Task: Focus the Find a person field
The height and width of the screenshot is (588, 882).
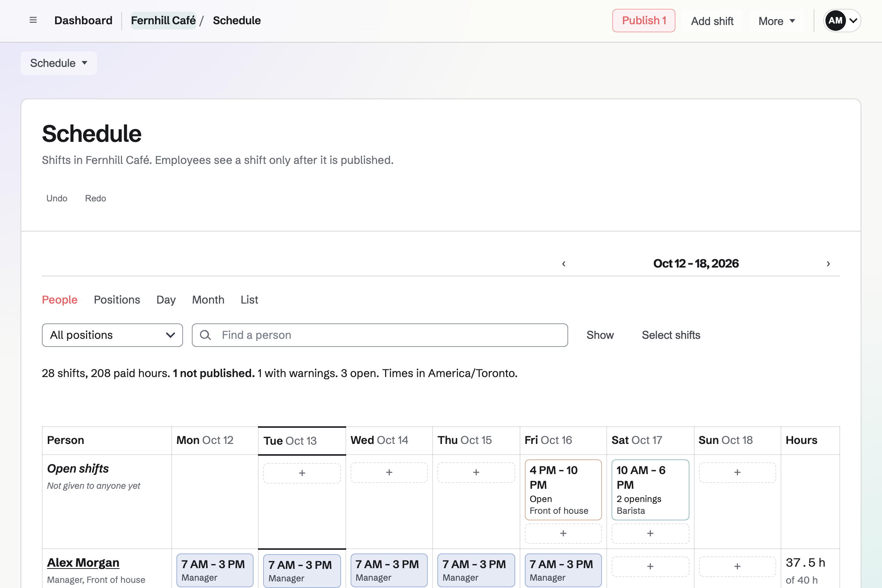Action: point(380,335)
